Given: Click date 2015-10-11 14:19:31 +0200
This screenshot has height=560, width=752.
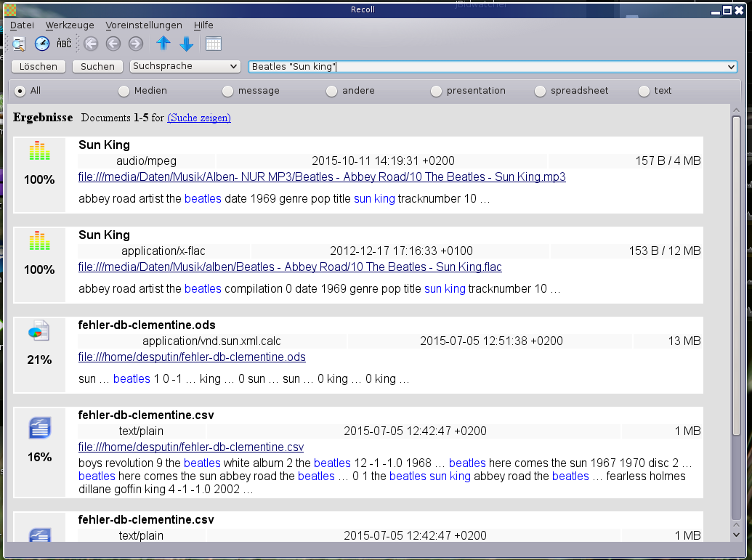Looking at the screenshot, I should 383,161.
